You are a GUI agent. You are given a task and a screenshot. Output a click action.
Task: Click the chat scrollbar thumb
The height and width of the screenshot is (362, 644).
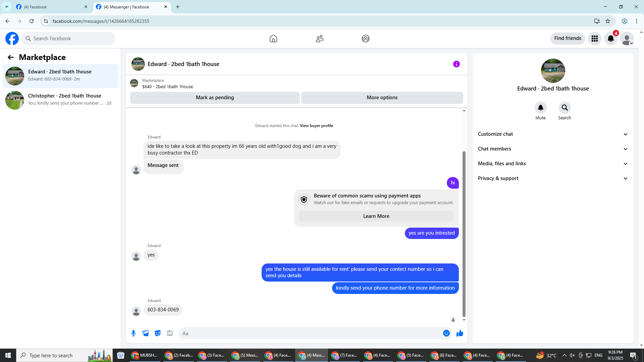pyautogui.click(x=464, y=234)
